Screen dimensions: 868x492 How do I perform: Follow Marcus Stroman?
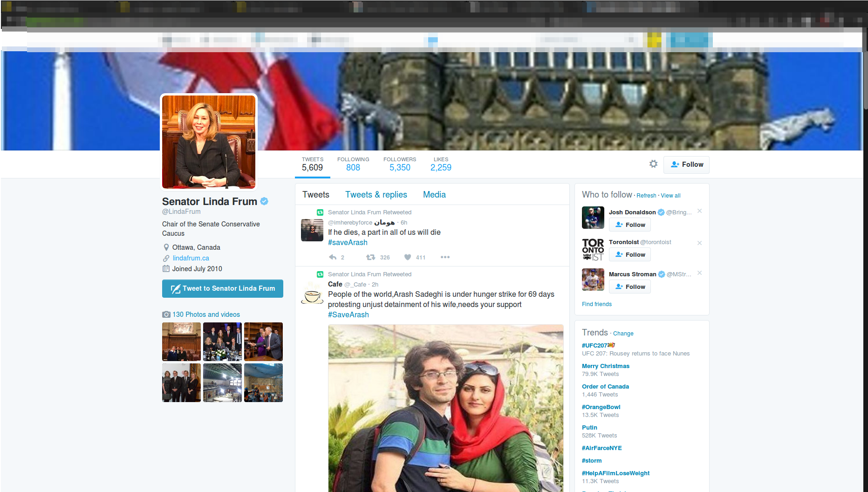click(630, 287)
